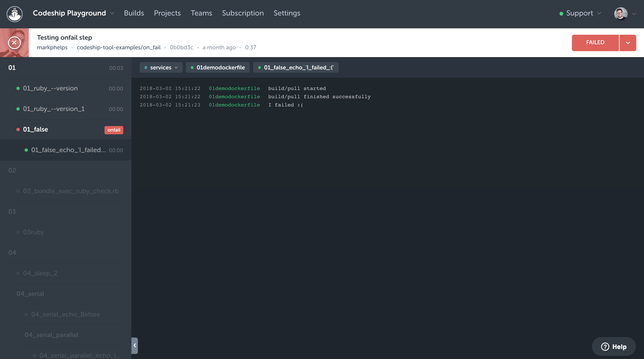Click the 'a month ago' timestamp
This screenshot has width=644, height=359.
pyautogui.click(x=219, y=47)
